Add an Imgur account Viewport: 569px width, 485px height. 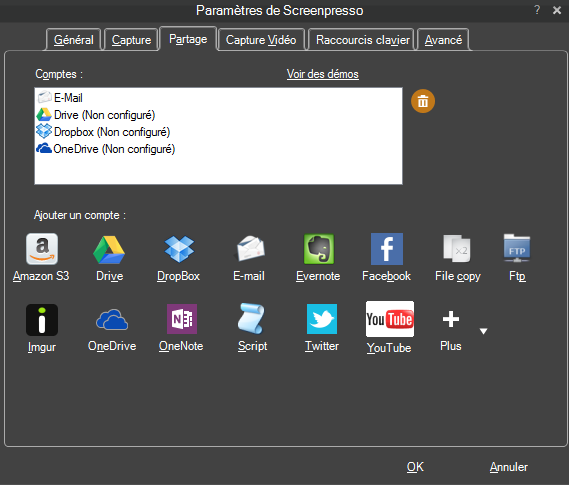coord(42,328)
